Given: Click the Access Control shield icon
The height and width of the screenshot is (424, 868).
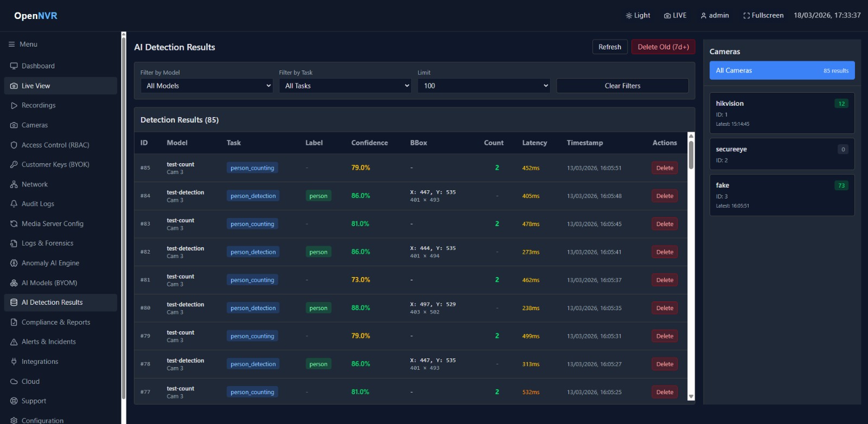Looking at the screenshot, I should [x=14, y=145].
